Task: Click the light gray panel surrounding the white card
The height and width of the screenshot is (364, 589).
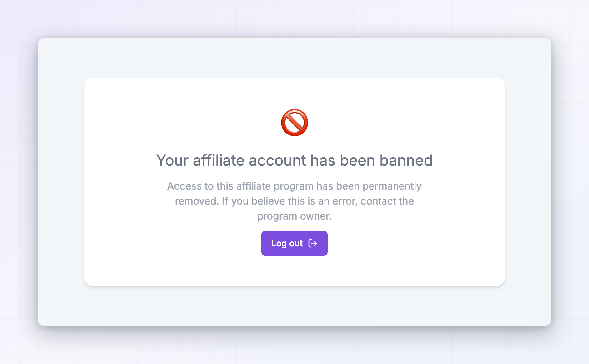Action: coord(61,182)
